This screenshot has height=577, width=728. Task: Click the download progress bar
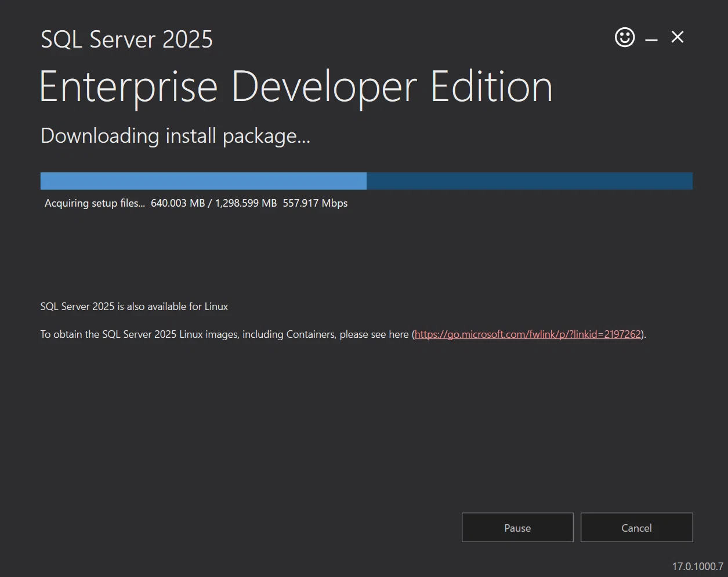(367, 181)
